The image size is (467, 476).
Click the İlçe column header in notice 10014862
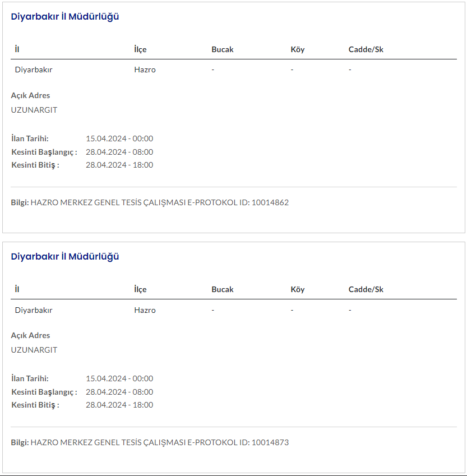(140, 49)
